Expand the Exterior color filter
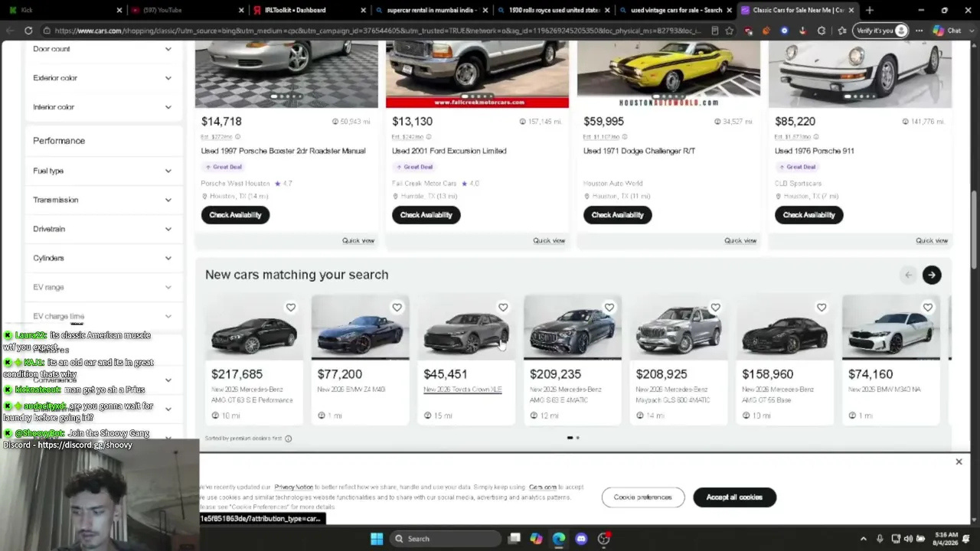This screenshot has height=551, width=980. pyautogui.click(x=103, y=78)
